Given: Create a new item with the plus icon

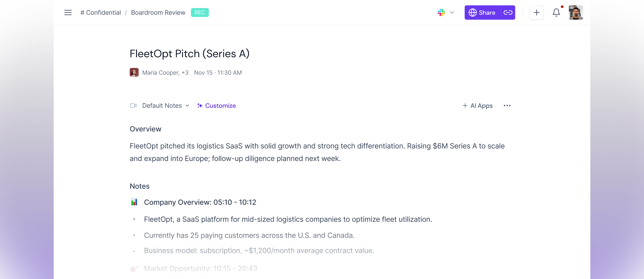Looking at the screenshot, I should [x=536, y=13].
